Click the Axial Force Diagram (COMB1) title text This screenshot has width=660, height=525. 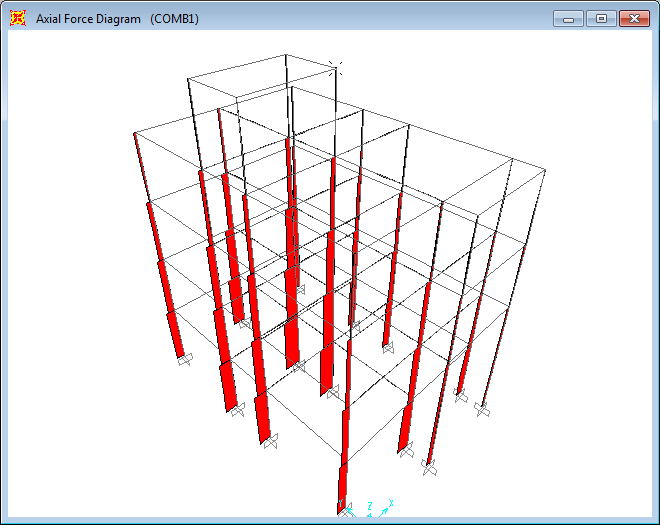[117, 19]
